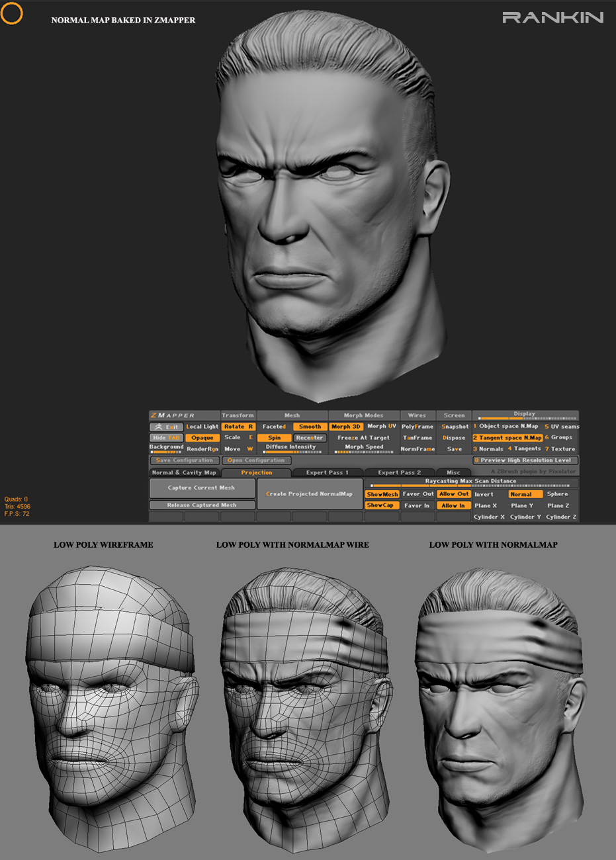
Task: Click Save Configuration
Action: pyautogui.click(x=185, y=460)
